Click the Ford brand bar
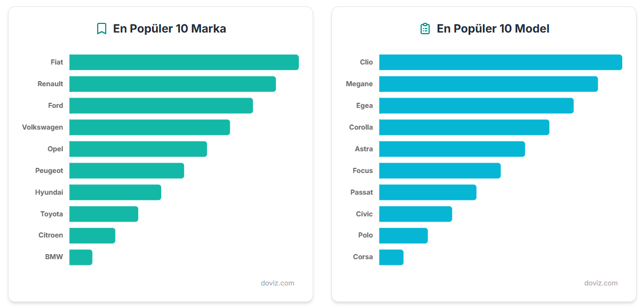This screenshot has width=644, height=306. [161, 106]
